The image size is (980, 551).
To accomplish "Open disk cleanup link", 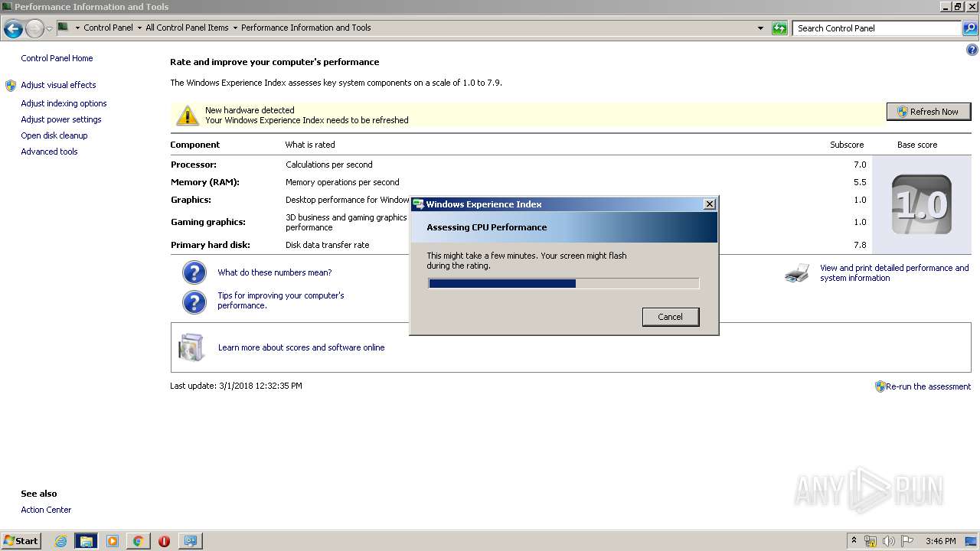I will click(54, 135).
